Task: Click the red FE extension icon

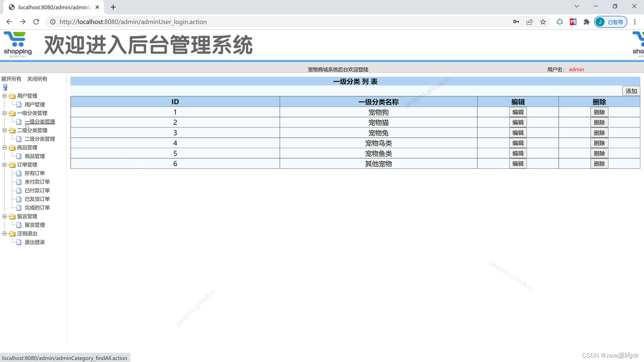Action: [573, 22]
